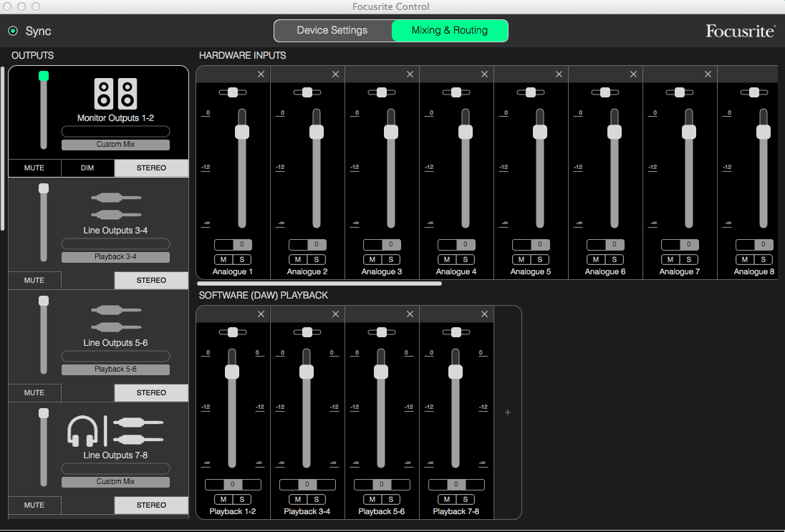Click the headphone icon for Line Outputs 7-8
The height and width of the screenshot is (532, 785).
[x=82, y=431]
